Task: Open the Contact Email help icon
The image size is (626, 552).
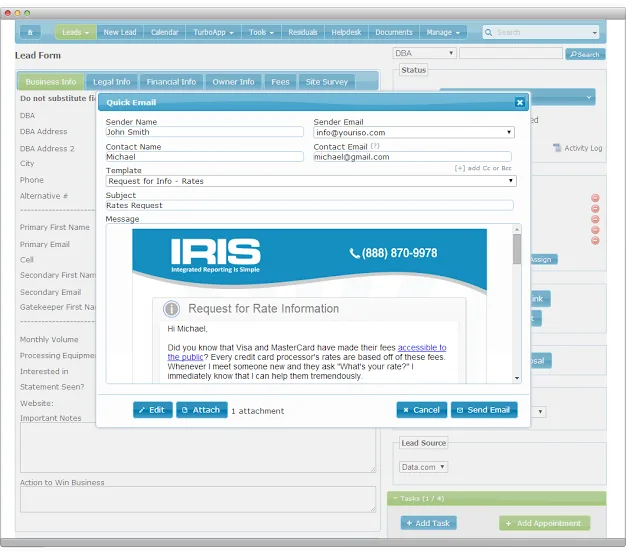Action: click(x=375, y=146)
